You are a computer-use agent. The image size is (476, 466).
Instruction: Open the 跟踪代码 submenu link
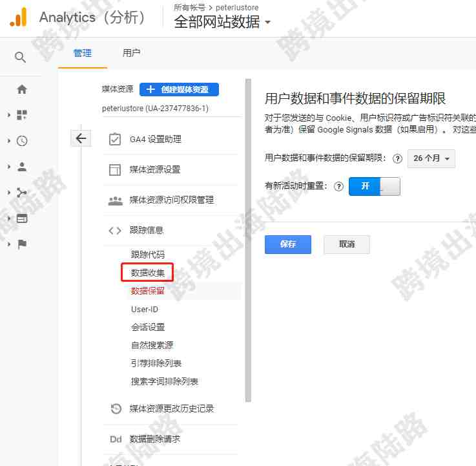pos(147,255)
